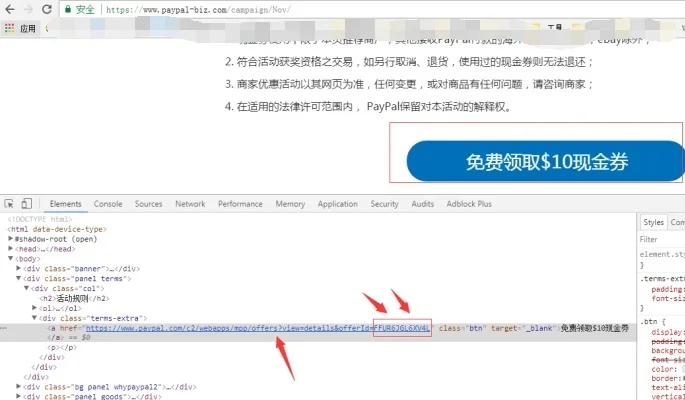The image size is (685, 400).
Task: Click the class="btn" attribute in the anchor
Action: point(461,328)
